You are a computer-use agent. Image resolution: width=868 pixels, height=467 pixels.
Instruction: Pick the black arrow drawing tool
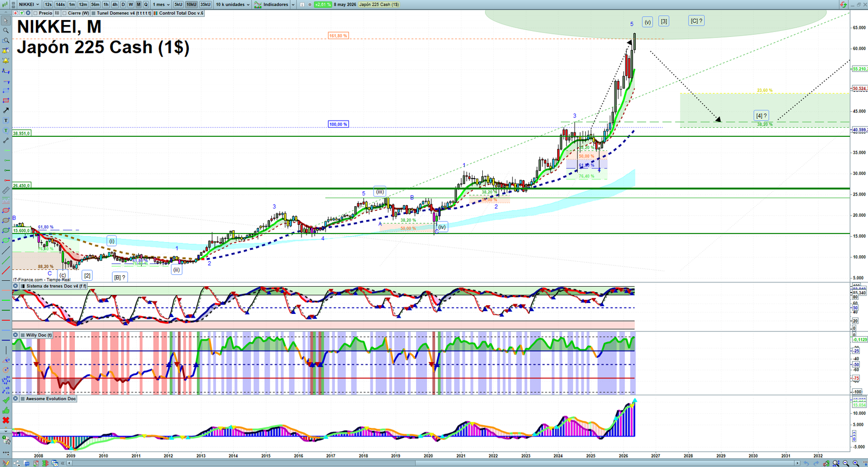6,110
